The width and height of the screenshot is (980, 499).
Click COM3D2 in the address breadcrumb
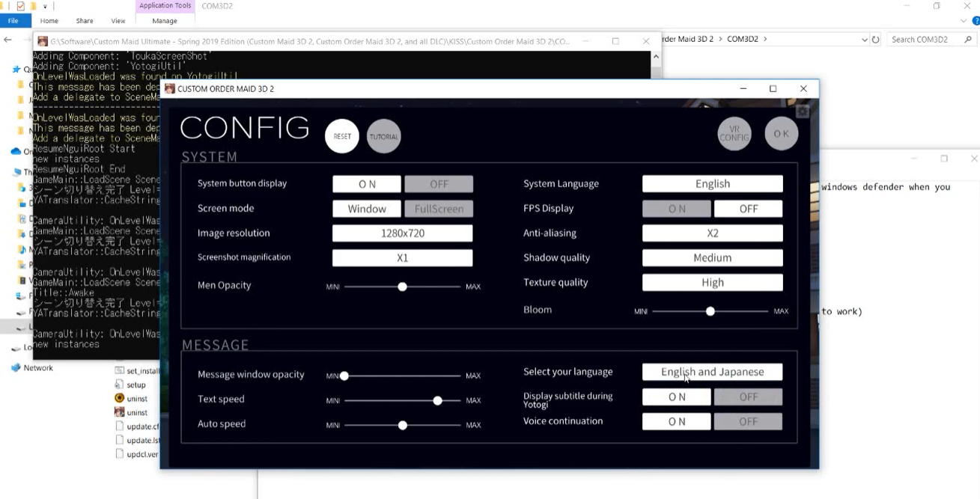tap(742, 39)
